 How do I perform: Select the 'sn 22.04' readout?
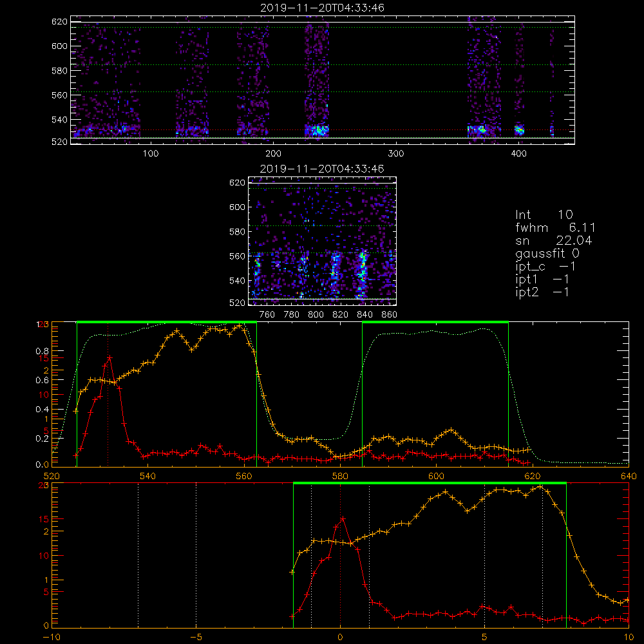554,240
